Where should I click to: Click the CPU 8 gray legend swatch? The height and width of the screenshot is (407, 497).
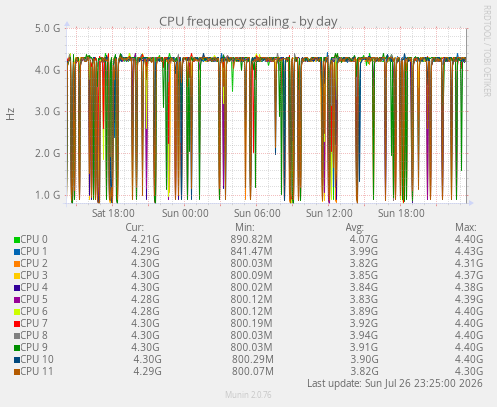pyautogui.click(x=17, y=336)
